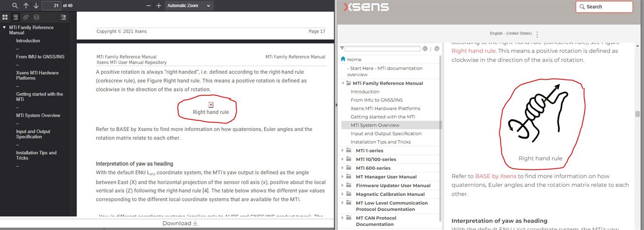
Task: Select Input and Output Specification in web navigation
Action: tap(386, 134)
